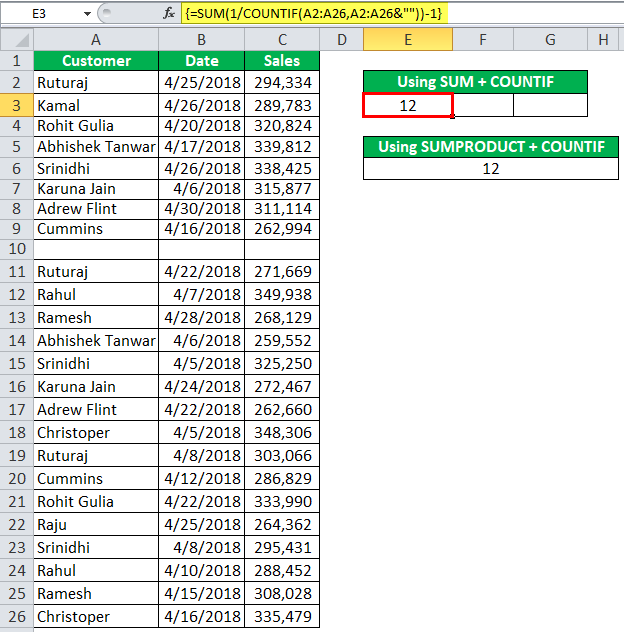Image resolution: width=624 pixels, height=632 pixels.
Task: Click the Name Box showing E3
Action: tap(39, 14)
